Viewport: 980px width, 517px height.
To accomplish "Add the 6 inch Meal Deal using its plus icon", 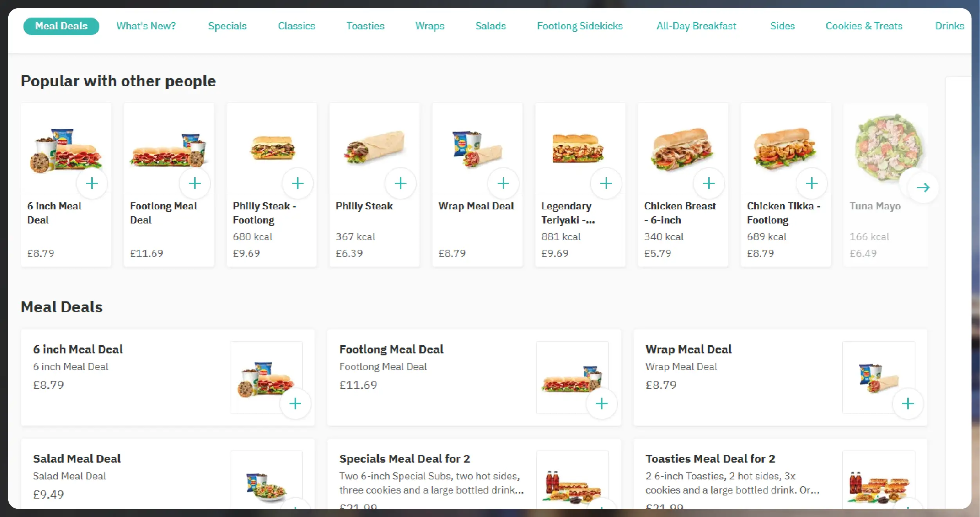I will click(x=92, y=183).
